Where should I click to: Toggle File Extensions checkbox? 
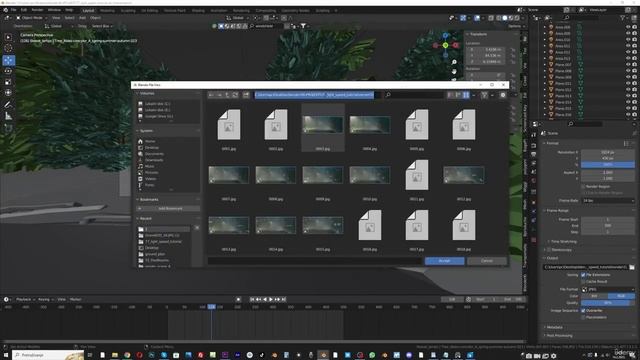coord(583,275)
